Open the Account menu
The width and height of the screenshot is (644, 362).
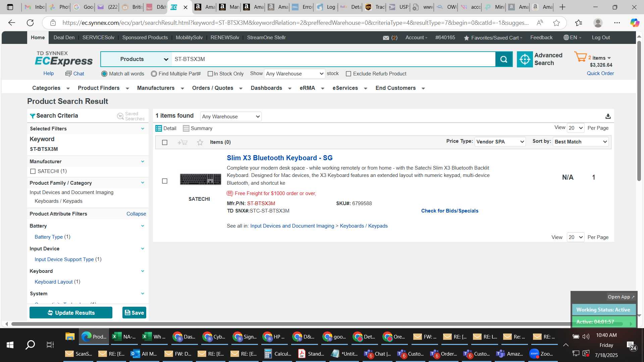pos(416,38)
